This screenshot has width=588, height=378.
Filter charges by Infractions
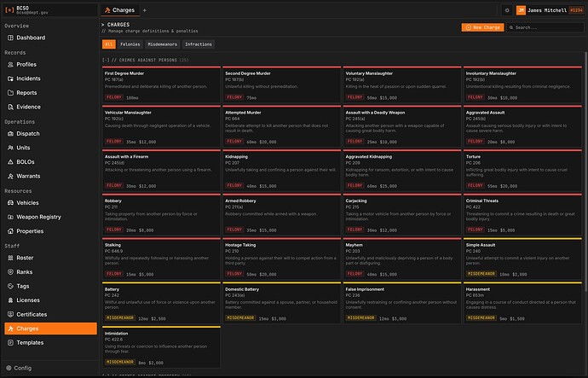click(199, 44)
